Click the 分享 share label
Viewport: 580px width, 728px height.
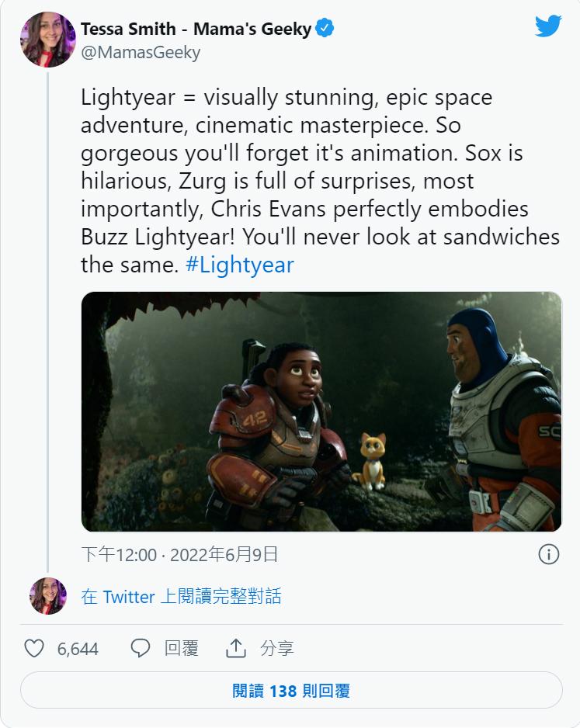point(277,648)
